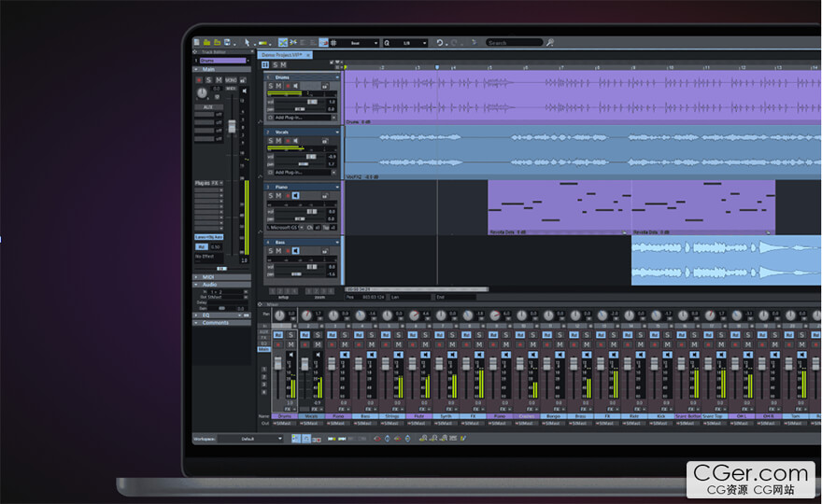822x504 pixels.
Task: Solo the Drums track in the track header
Action: [271, 87]
